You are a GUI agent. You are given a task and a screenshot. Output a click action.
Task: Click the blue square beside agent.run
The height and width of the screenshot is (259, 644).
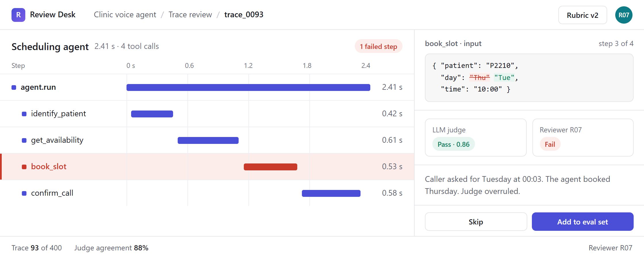click(x=14, y=87)
